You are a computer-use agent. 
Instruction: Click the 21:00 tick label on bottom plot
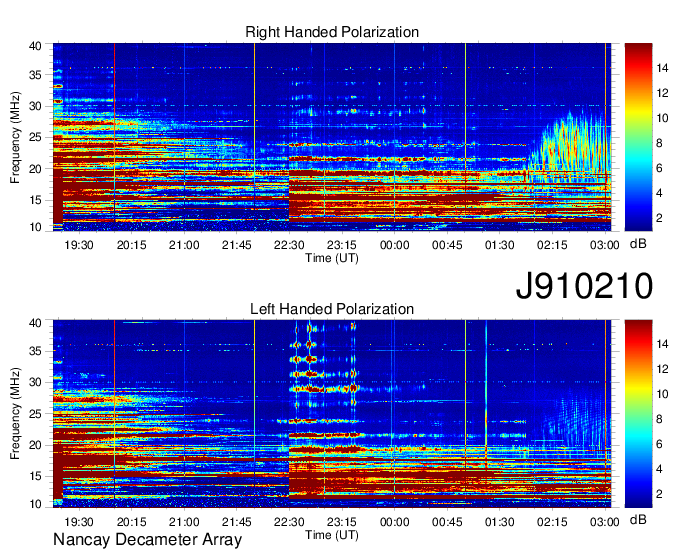click(x=184, y=522)
